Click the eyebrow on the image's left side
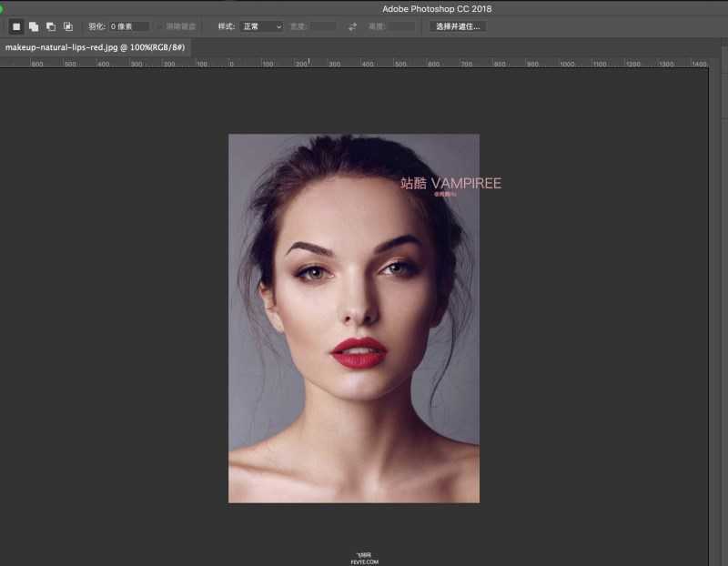Image resolution: width=728 pixels, height=566 pixels. point(308,247)
